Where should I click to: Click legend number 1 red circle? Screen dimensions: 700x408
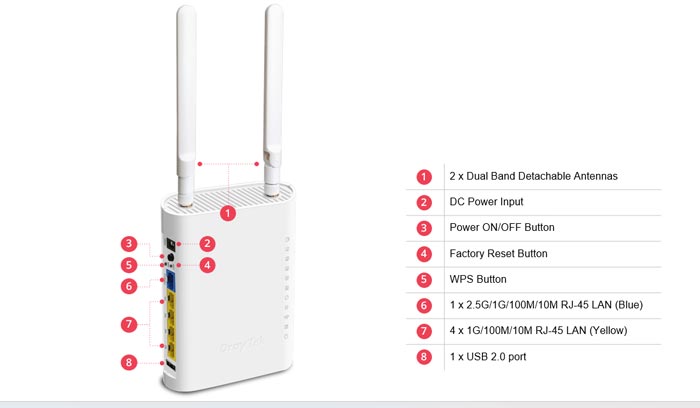[424, 177]
